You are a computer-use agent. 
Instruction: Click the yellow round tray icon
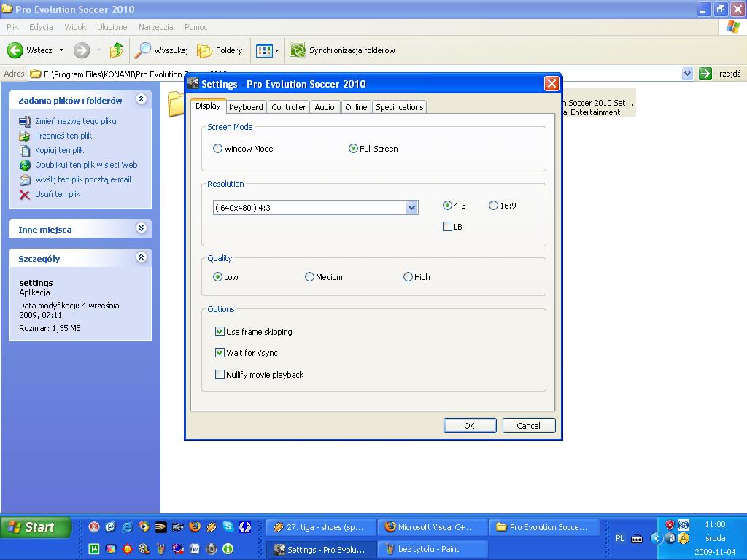(x=684, y=539)
